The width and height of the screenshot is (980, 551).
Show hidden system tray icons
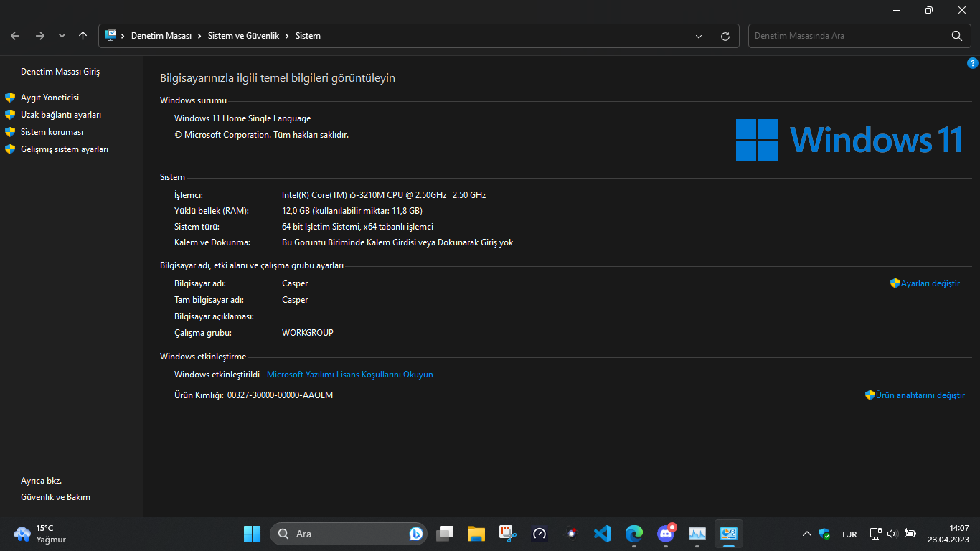806,534
